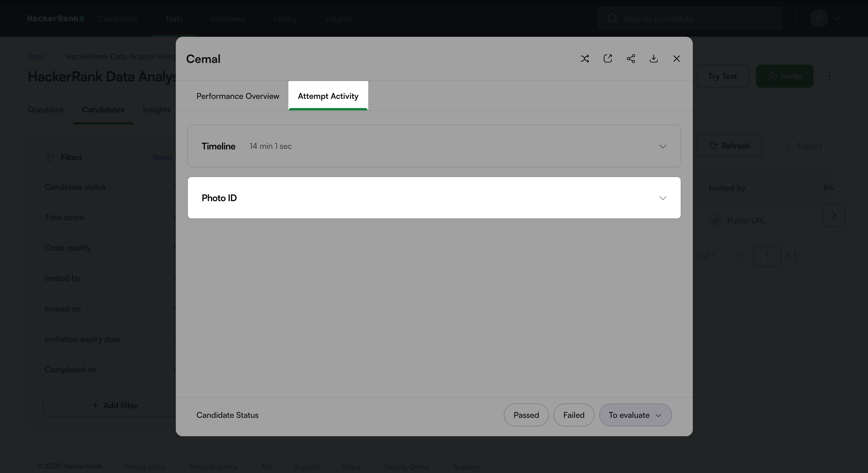Close the Cemal candidate dialog
Image resolution: width=868 pixels, height=473 pixels.
click(676, 59)
